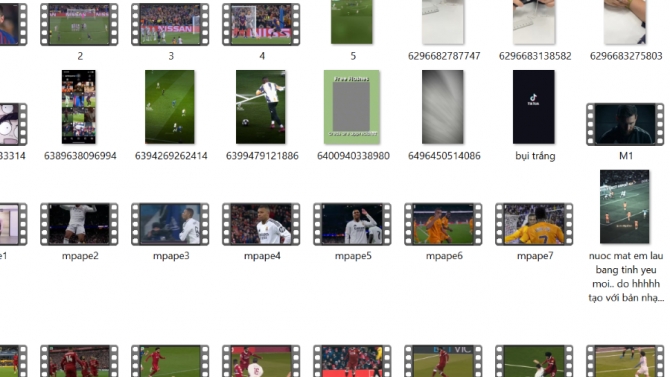Screen dimensions: 670x377
Task: Click the file name label mpape4
Action: click(x=262, y=256)
